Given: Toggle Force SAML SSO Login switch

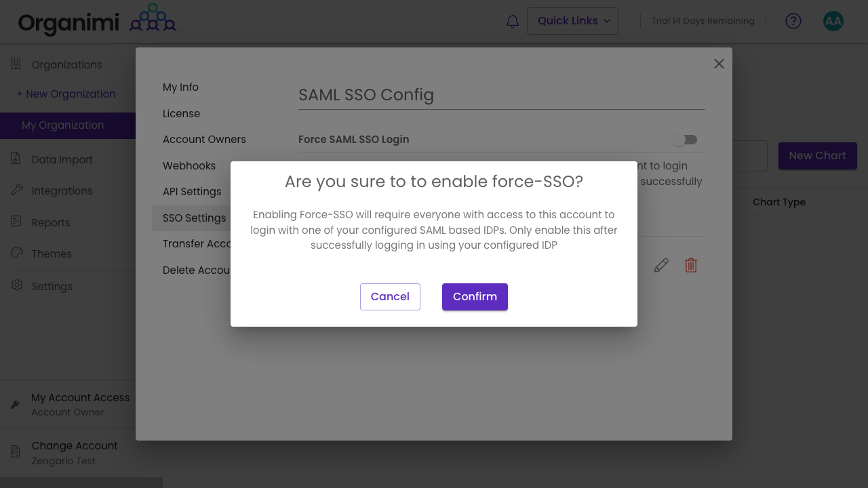Looking at the screenshot, I should pyautogui.click(x=684, y=139).
